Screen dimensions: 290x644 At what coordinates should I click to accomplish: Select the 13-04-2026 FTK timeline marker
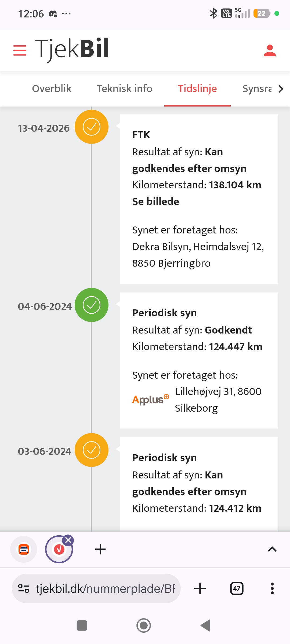(x=92, y=127)
